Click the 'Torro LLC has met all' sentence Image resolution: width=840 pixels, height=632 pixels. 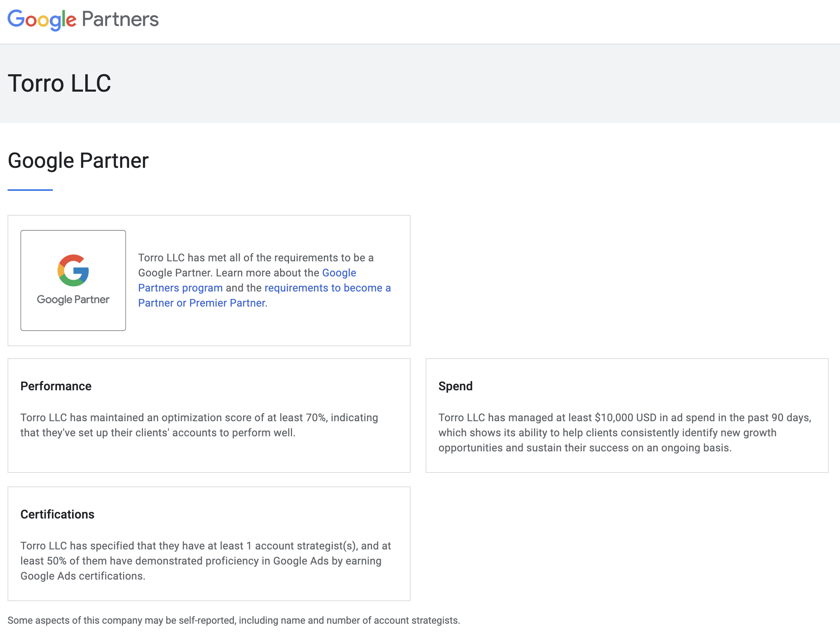pyautogui.click(x=255, y=265)
